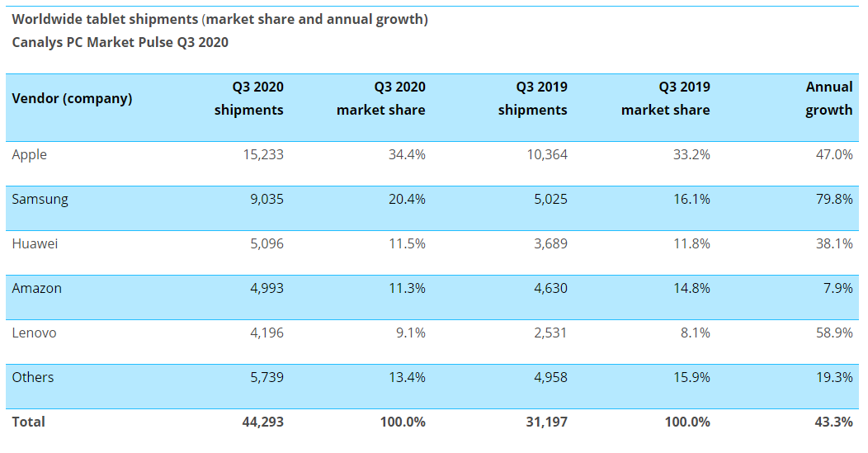Click Apple's 47.0% annual growth cell
The height and width of the screenshot is (453, 868).
tap(834, 154)
